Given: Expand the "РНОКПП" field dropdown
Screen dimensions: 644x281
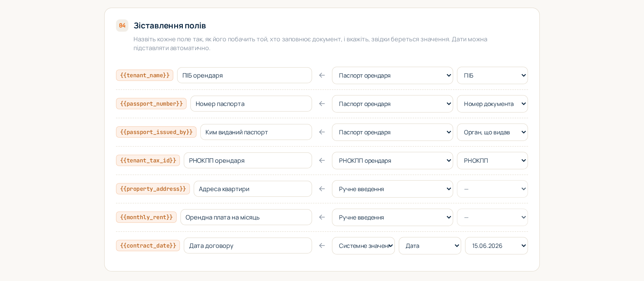Looking at the screenshot, I should 492,161.
